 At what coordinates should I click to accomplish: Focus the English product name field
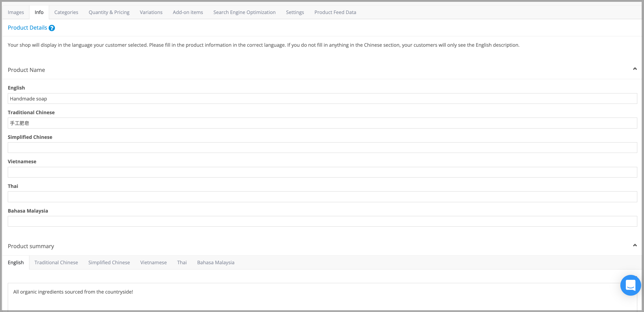click(322, 99)
